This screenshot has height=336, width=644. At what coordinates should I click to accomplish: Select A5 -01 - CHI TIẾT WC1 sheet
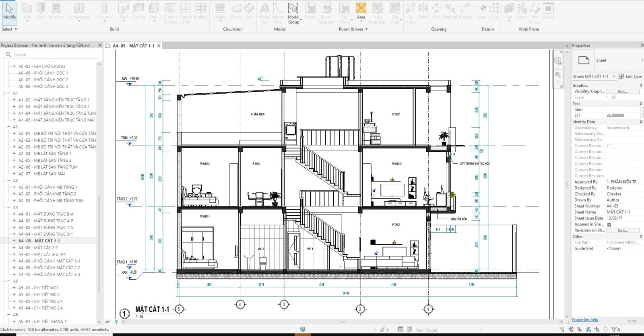(38, 288)
